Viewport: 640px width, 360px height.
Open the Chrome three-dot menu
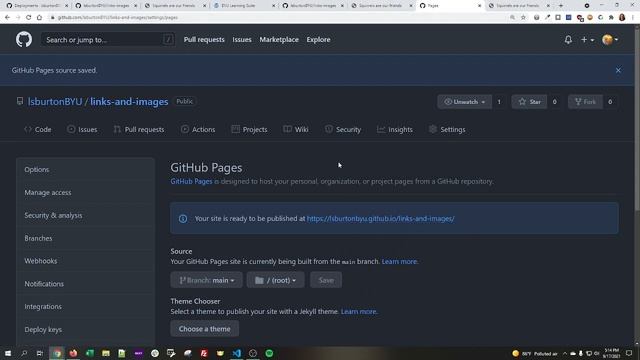coord(633,18)
